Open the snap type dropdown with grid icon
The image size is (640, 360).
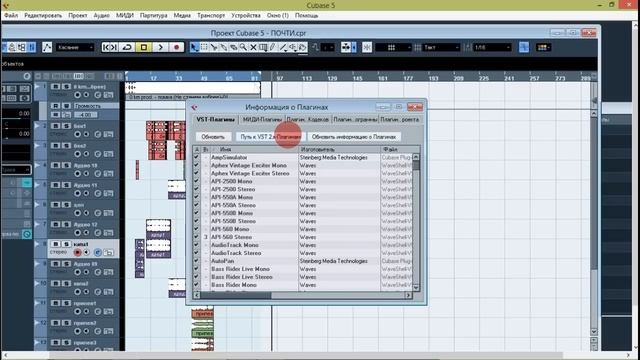coord(393,47)
